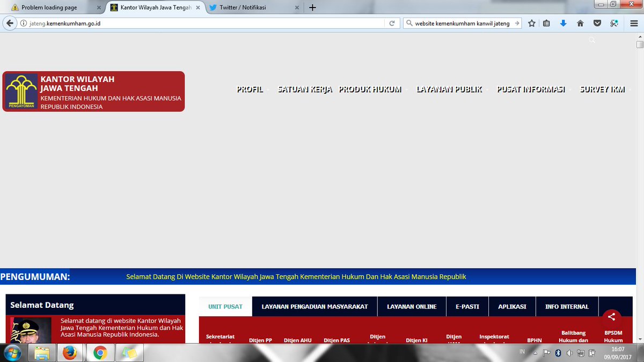Image resolution: width=644 pixels, height=362 pixels.
Task: Open the power battery tray icon
Action: coord(591,353)
